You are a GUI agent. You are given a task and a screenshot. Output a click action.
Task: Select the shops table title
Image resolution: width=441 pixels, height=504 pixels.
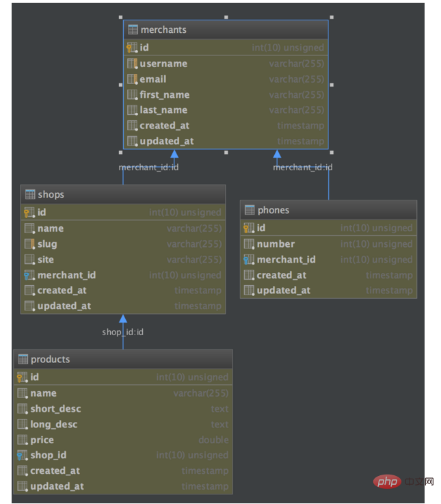[x=51, y=194]
